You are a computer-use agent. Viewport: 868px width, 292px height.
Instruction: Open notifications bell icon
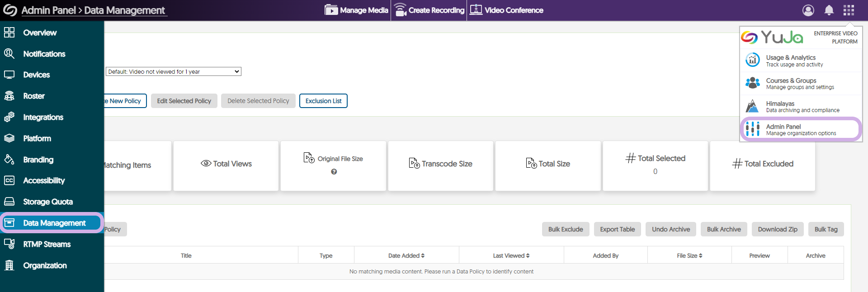[x=829, y=10]
